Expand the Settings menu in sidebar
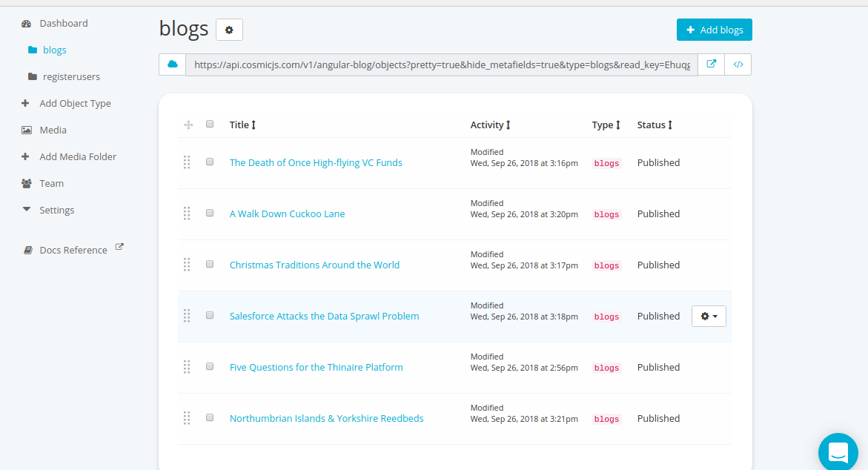 (56, 210)
